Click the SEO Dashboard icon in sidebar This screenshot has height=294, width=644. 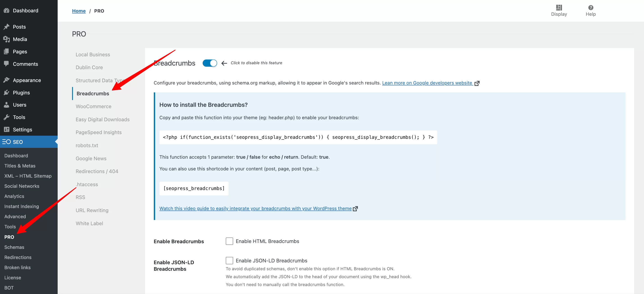tap(16, 155)
